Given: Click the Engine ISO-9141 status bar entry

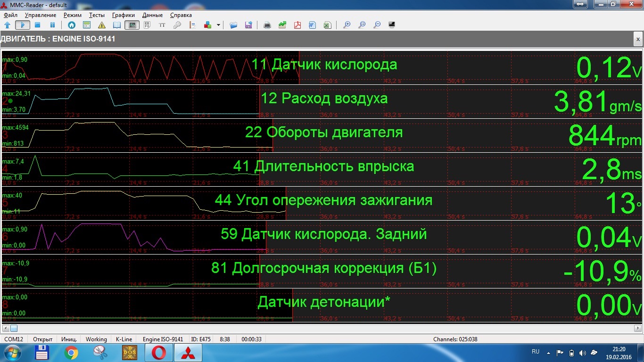Looking at the screenshot, I should point(163,339).
